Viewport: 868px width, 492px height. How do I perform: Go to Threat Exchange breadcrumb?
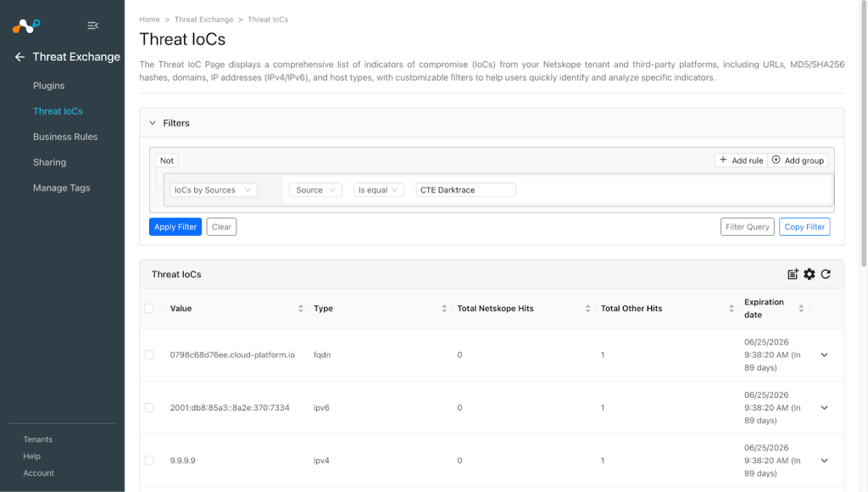coord(203,20)
